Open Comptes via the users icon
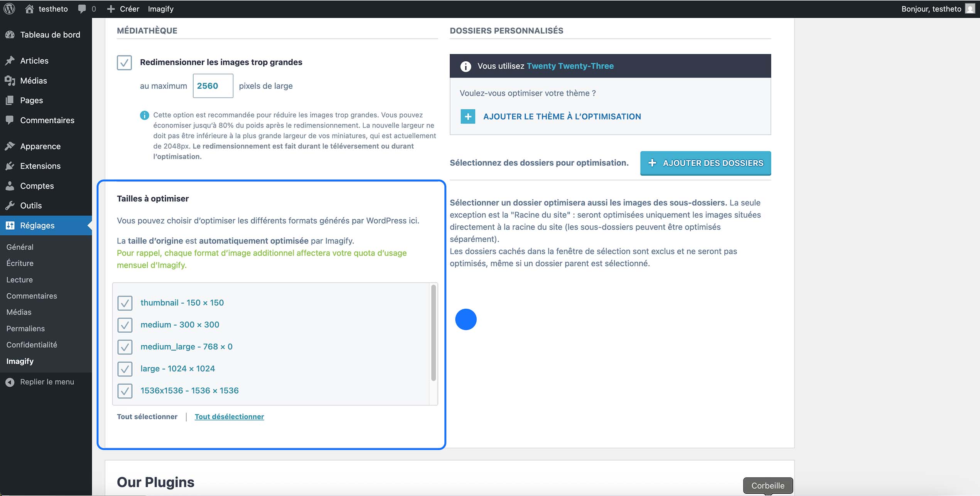This screenshot has width=980, height=496. (10, 186)
